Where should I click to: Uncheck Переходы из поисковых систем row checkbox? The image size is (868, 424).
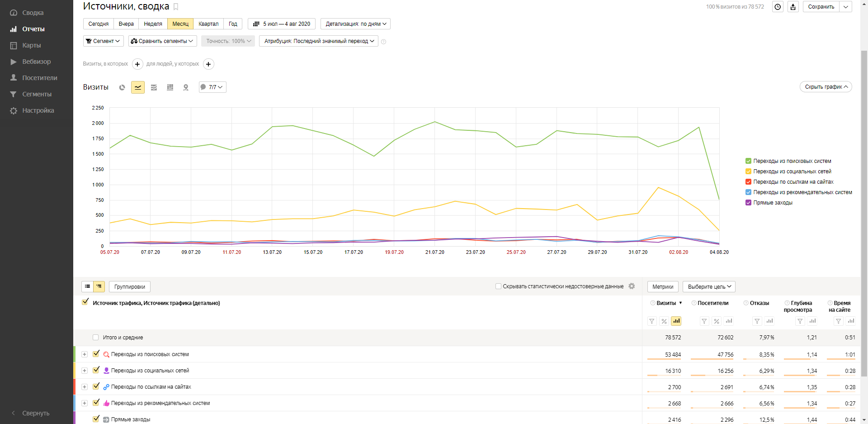point(96,354)
